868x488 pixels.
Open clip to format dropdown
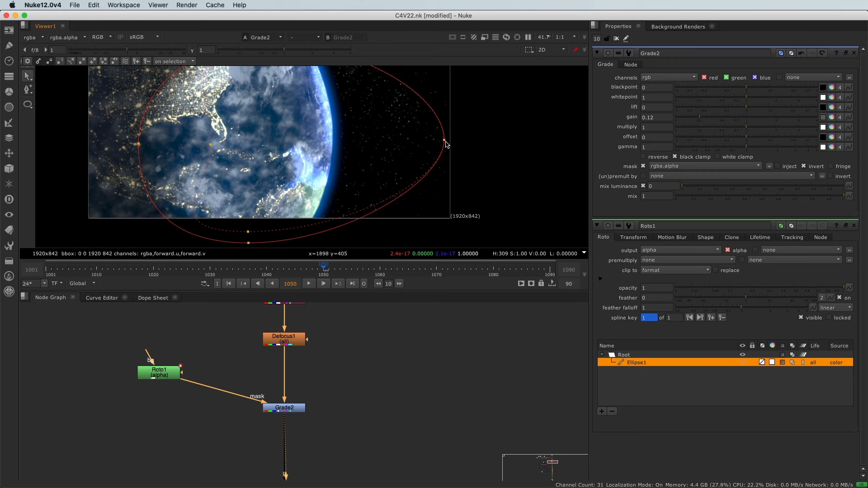tap(675, 270)
